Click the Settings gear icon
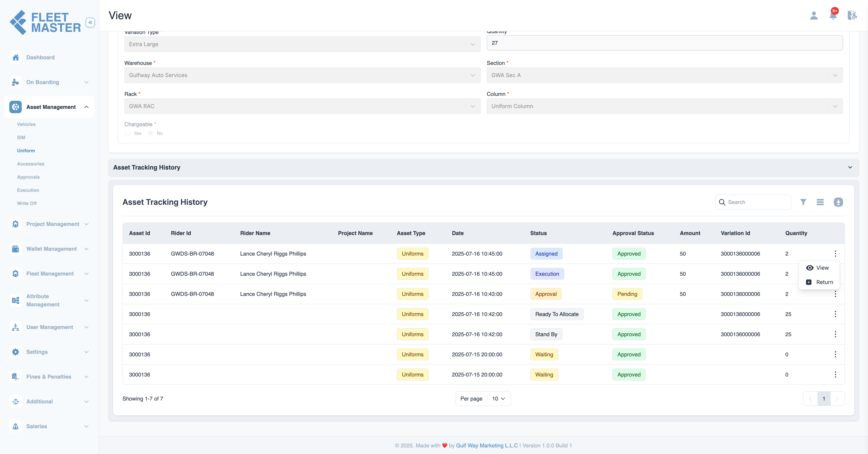This screenshot has height=454, width=868. [16, 352]
